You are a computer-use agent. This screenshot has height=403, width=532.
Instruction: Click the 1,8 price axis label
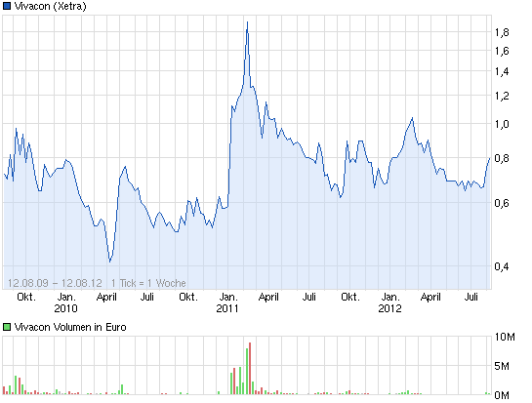[x=502, y=32]
